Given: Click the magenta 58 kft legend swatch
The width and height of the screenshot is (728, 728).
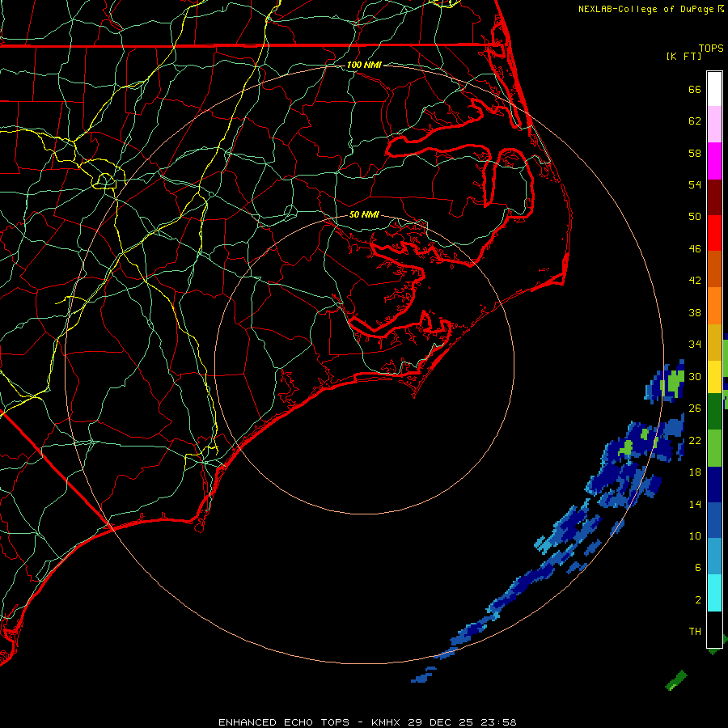Looking at the screenshot, I should tap(714, 161).
